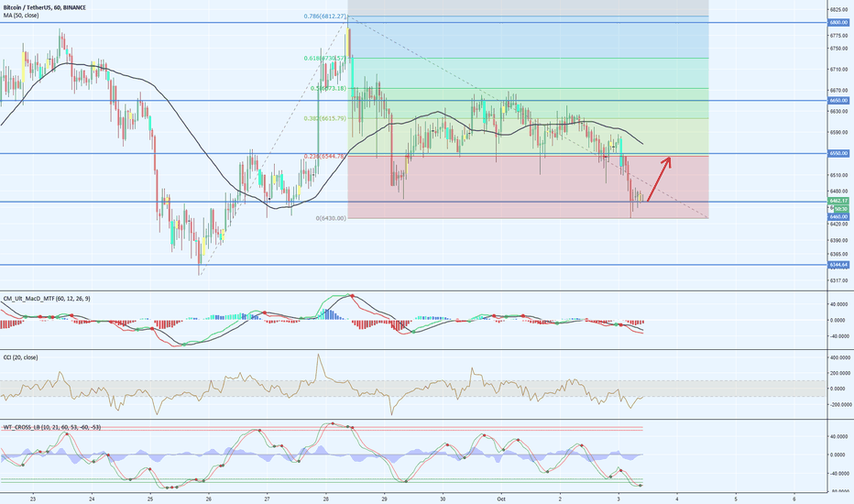854x504 pixels.
Task: Click 400.0000 on the CCI scale
Action: point(839,358)
